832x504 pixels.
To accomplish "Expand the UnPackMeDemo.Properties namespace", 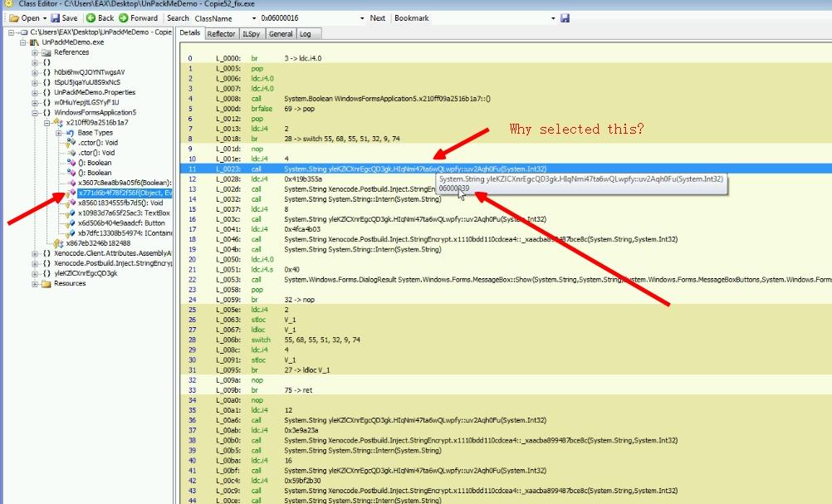I will pos(35,92).
